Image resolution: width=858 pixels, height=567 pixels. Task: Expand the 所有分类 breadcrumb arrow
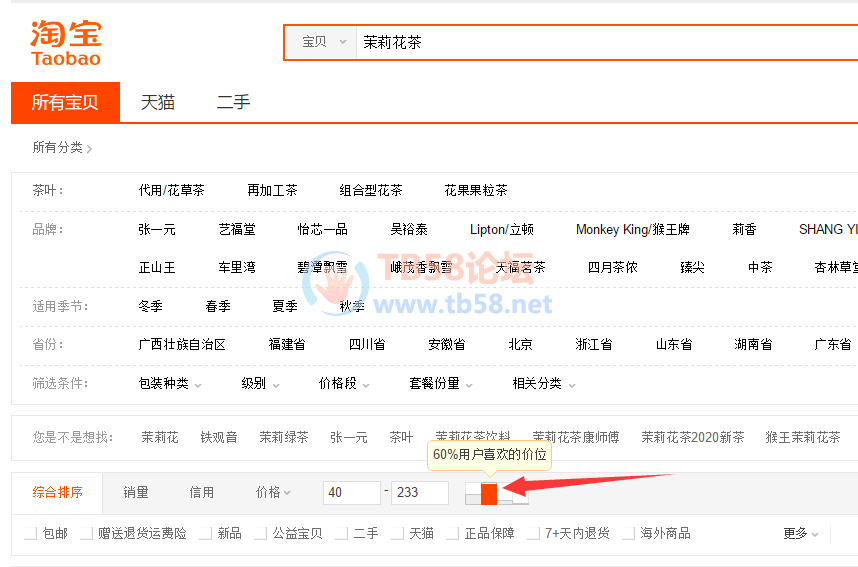tap(89, 148)
